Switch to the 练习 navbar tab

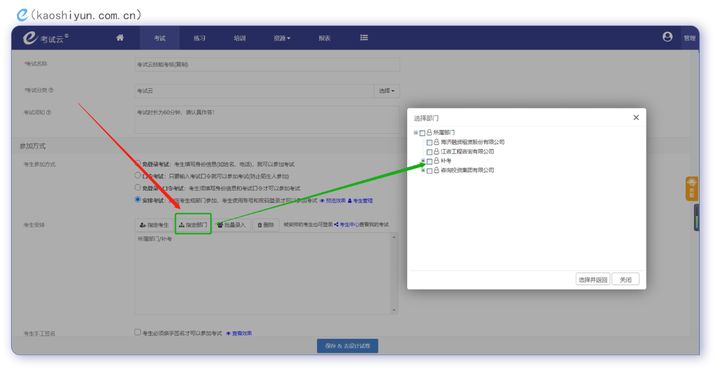point(199,38)
